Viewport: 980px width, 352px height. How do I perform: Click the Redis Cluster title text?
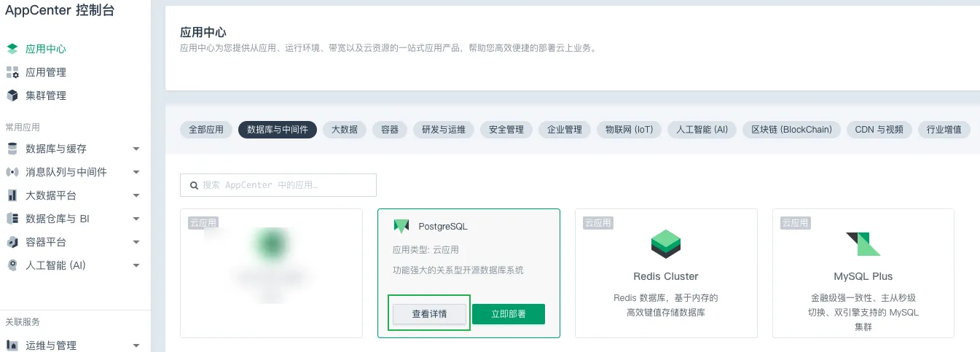666,276
